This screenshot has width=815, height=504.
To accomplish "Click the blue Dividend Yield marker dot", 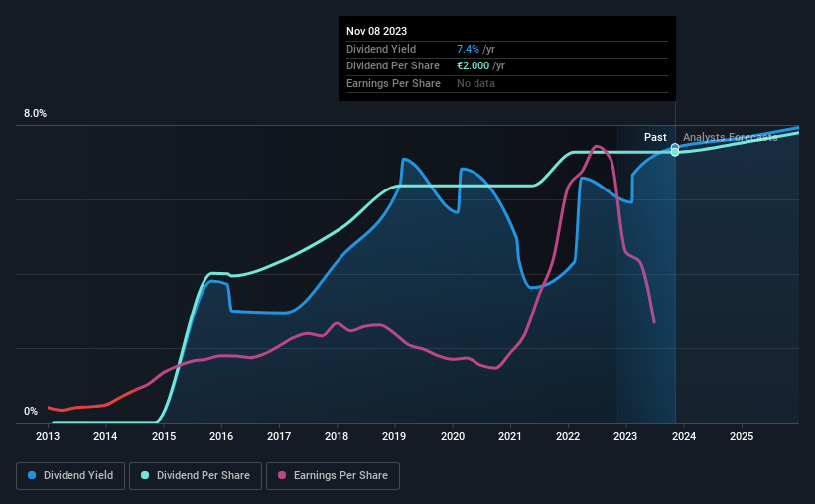I will point(675,147).
